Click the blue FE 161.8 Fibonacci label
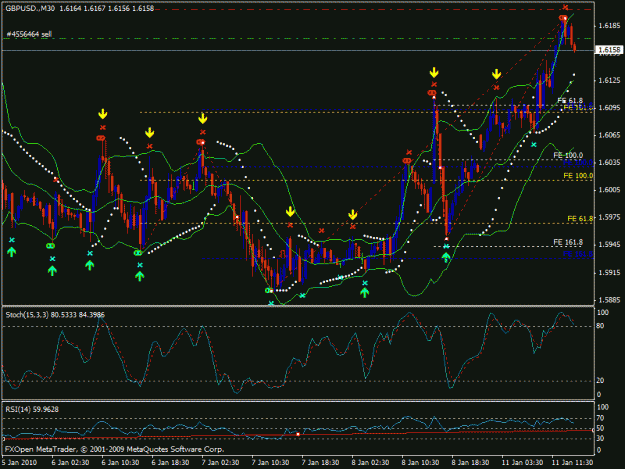This screenshot has width=625, height=469. (578, 254)
